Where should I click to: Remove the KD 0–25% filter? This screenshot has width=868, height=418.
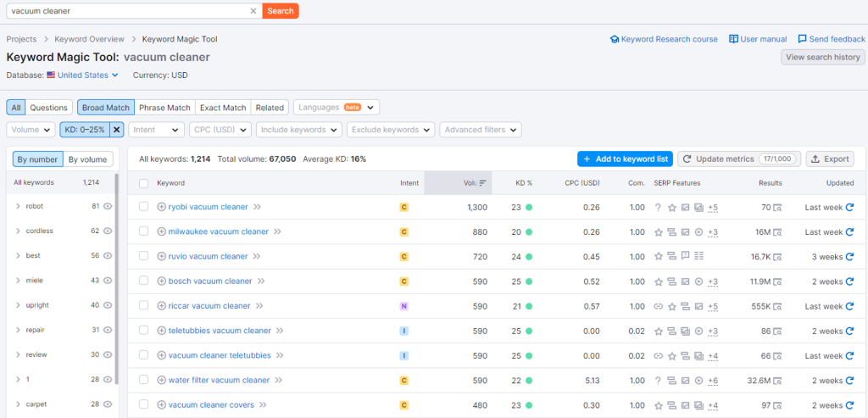(x=116, y=130)
